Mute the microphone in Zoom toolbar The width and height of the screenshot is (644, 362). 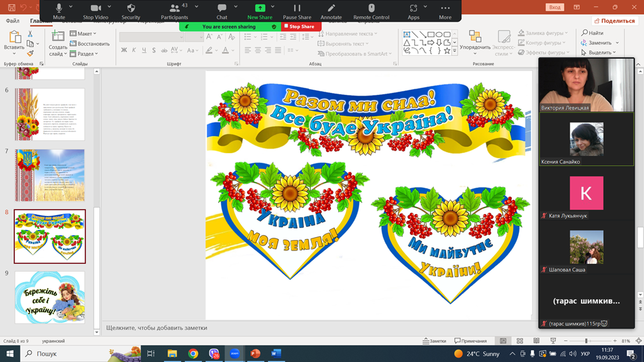[59, 11]
